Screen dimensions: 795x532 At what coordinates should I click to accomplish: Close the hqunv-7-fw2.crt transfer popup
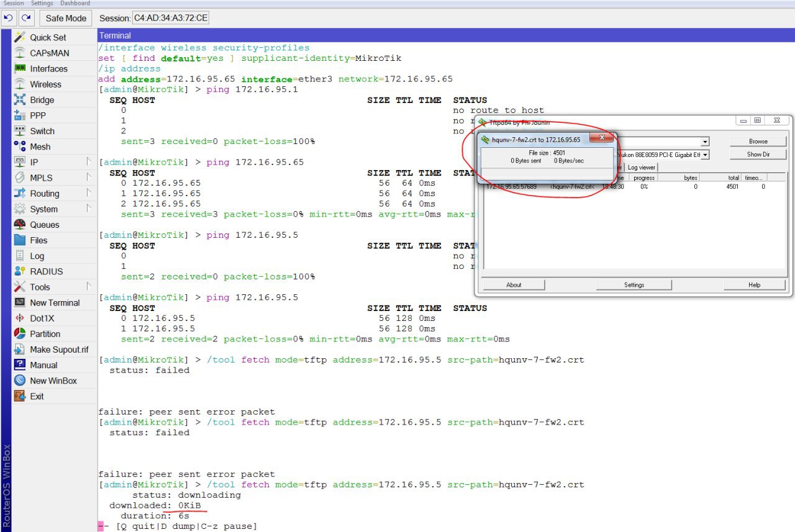click(601, 139)
